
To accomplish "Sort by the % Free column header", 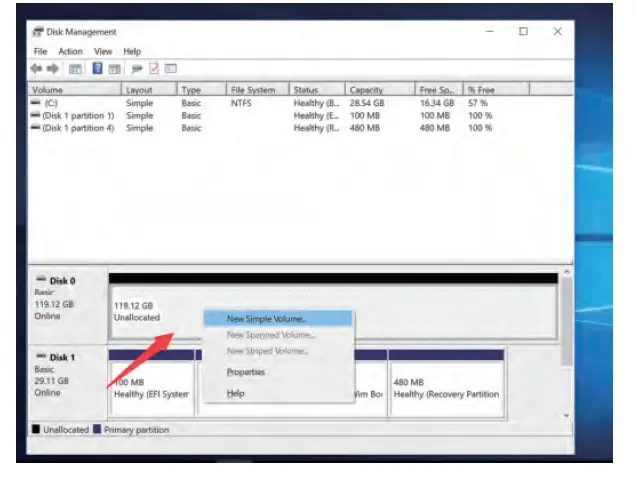I will point(496,89).
